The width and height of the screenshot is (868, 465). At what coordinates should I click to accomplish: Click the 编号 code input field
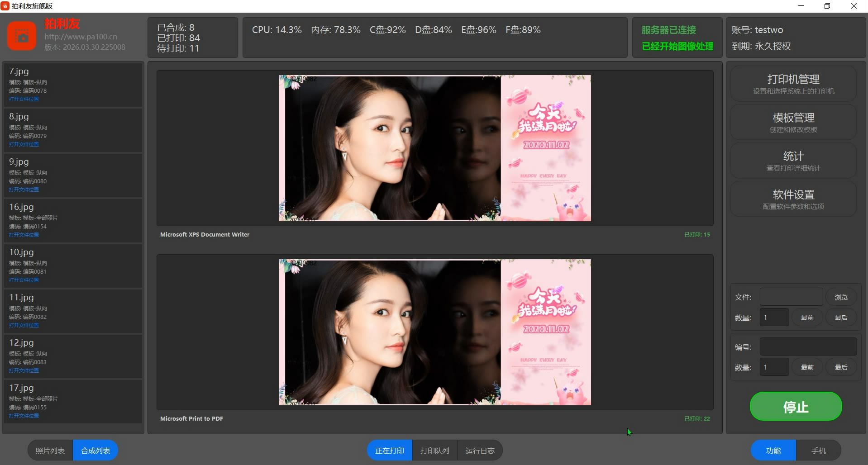pyautogui.click(x=808, y=347)
